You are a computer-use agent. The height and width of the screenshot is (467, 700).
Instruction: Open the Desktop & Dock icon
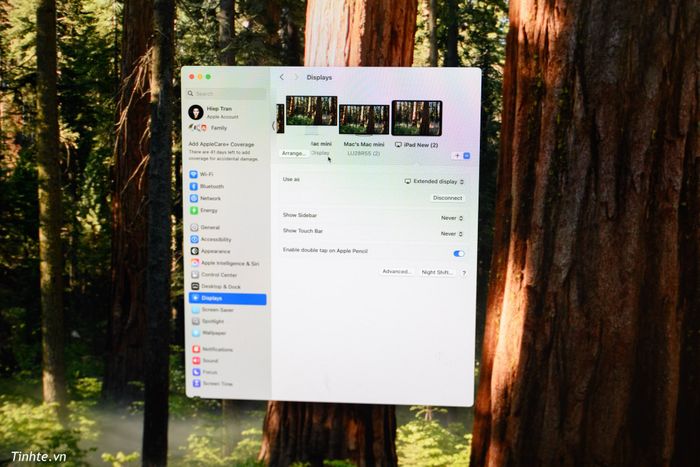pos(195,286)
